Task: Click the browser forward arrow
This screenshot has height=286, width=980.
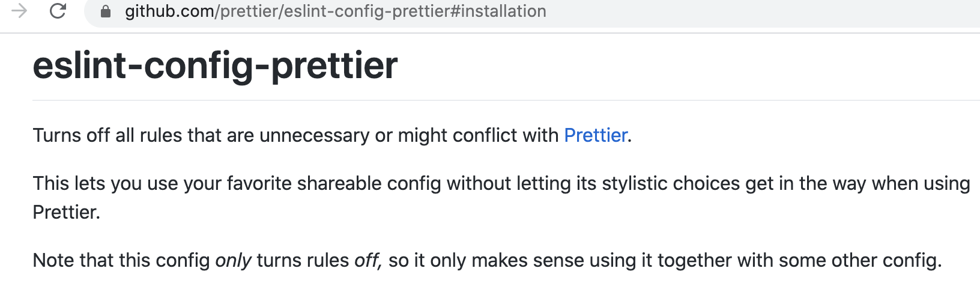Action: 19,11
